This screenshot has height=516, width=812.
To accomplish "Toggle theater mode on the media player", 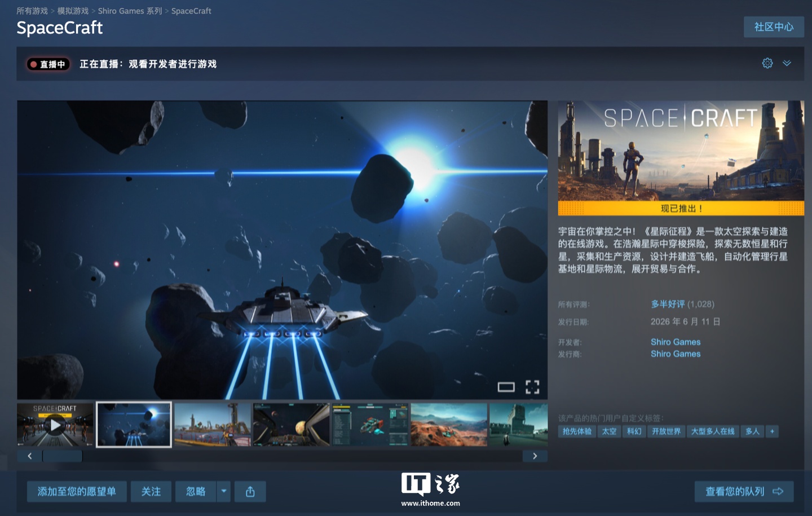I will [x=506, y=387].
